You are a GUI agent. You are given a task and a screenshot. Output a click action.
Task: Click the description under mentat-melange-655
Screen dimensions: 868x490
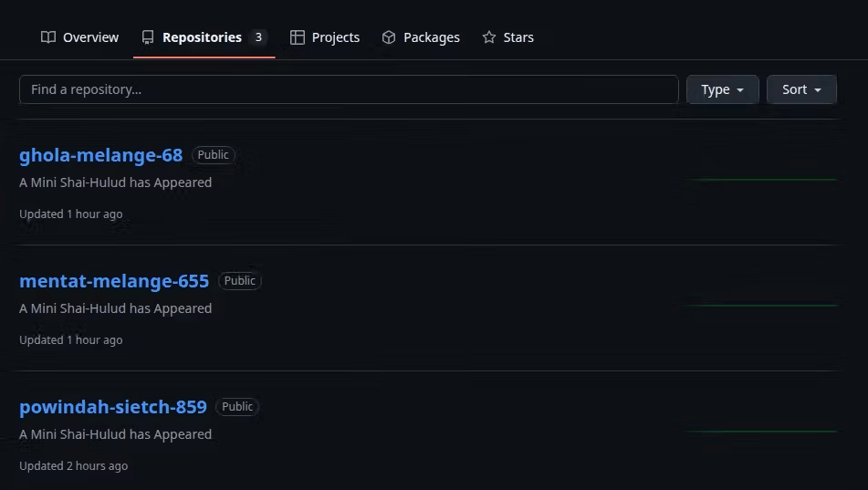click(x=116, y=308)
